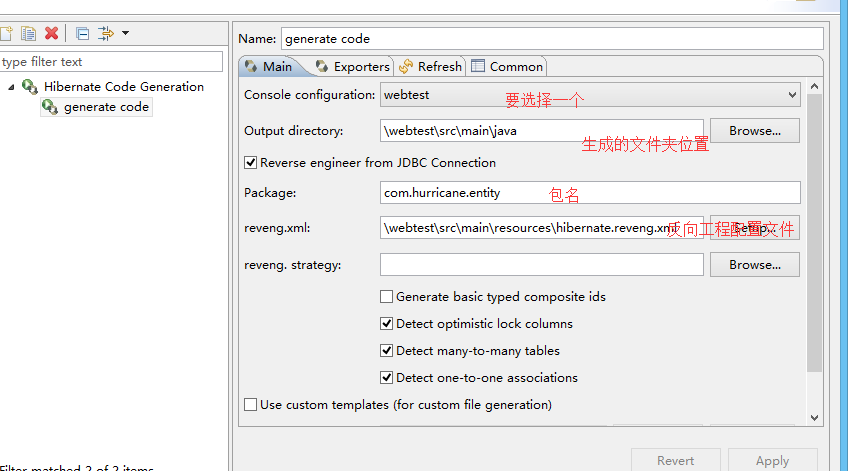Click the Apply button
The image size is (848, 471).
[x=772, y=460]
